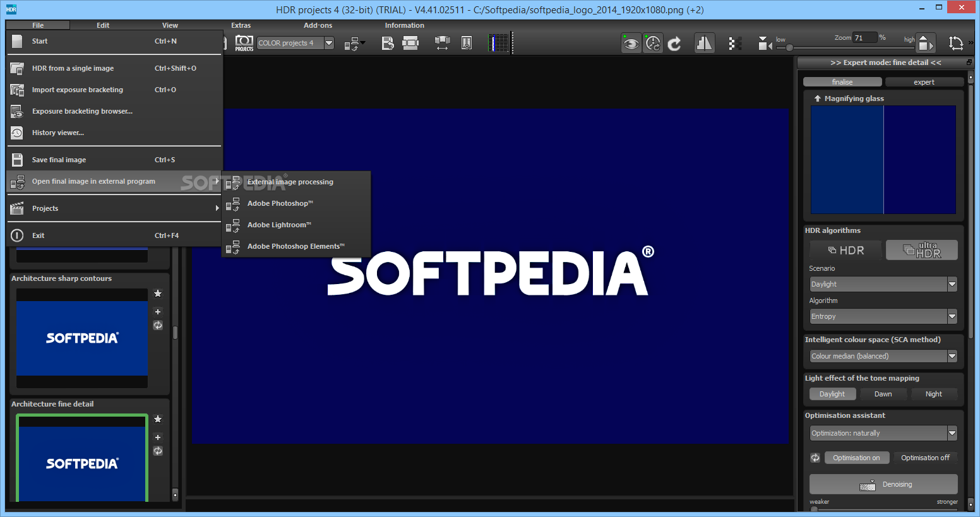The height and width of the screenshot is (517, 980).
Task: Click plus icon beside Architecture sharp contours
Action: (x=158, y=312)
